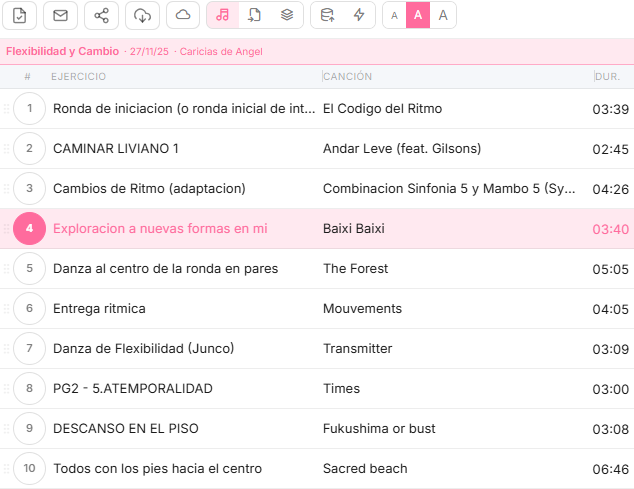This screenshot has width=634, height=489.
Task: Click drag handle of row 5
Action: tap(6, 269)
